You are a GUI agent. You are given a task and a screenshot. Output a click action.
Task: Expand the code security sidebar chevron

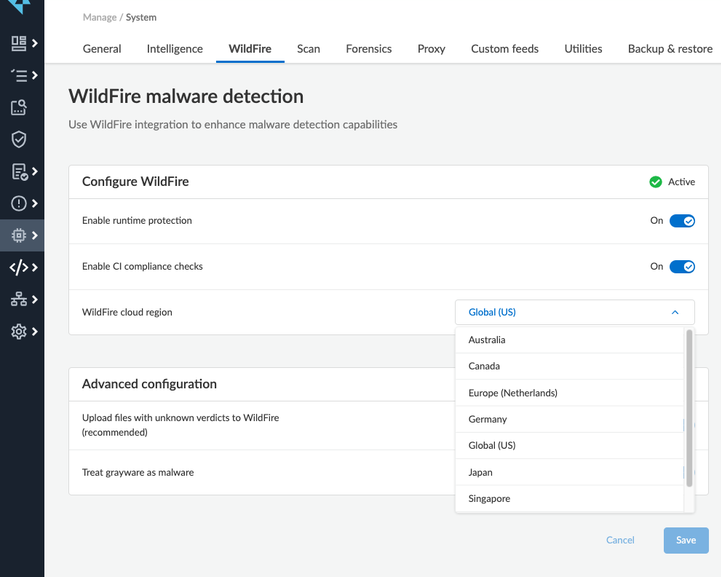click(35, 267)
